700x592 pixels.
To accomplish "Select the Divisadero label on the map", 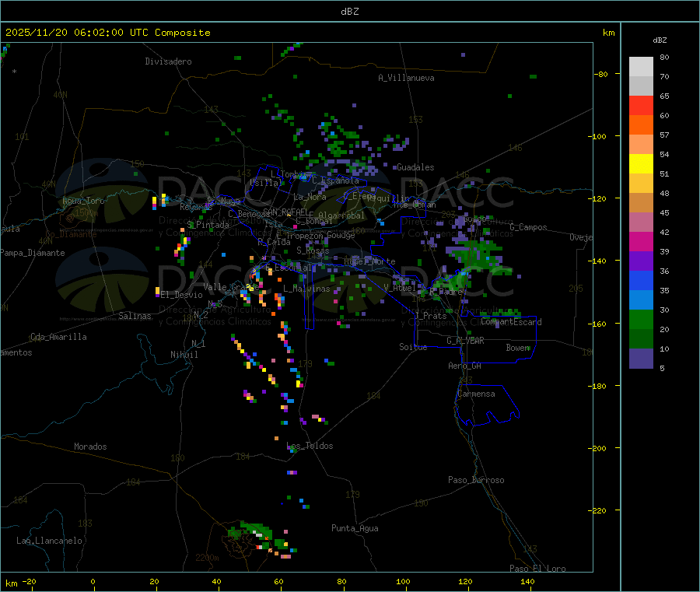I will click(x=168, y=61).
